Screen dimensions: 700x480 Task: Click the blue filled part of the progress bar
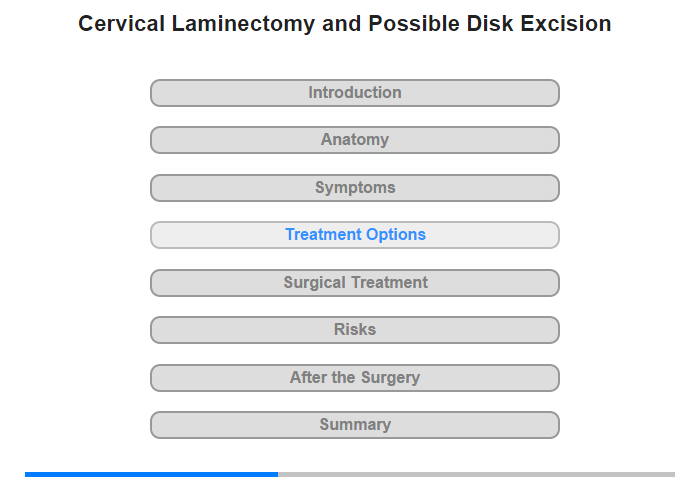[x=151, y=474]
